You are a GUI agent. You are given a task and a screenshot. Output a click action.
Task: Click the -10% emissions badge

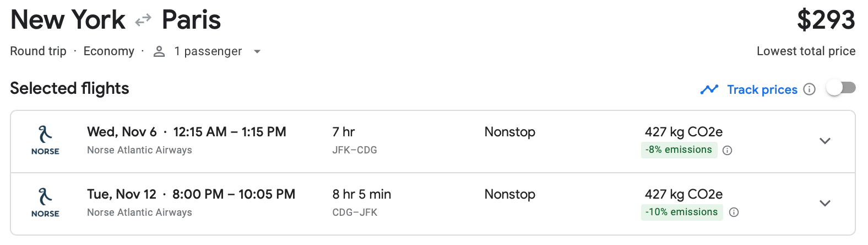click(681, 212)
